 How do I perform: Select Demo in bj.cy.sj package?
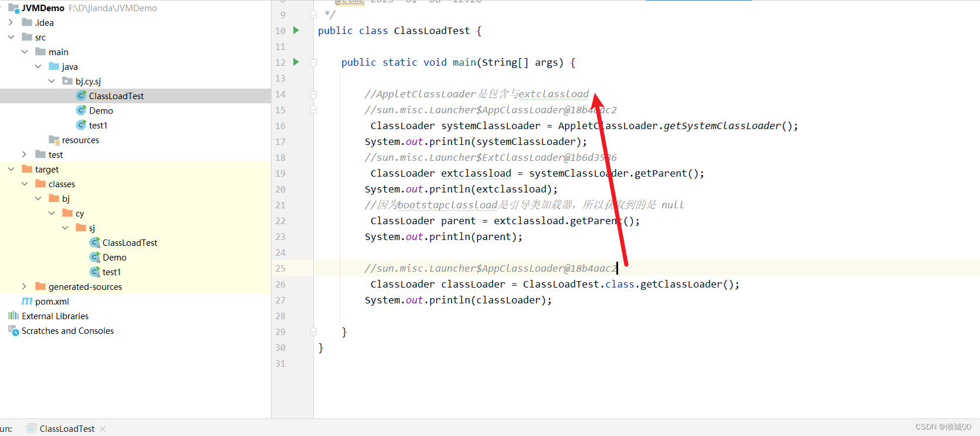[101, 110]
